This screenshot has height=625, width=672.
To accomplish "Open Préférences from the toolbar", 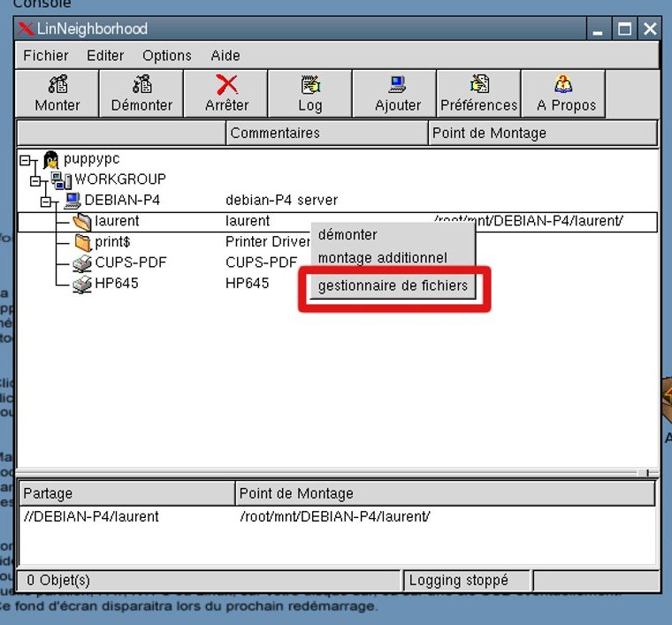I will click(478, 85).
